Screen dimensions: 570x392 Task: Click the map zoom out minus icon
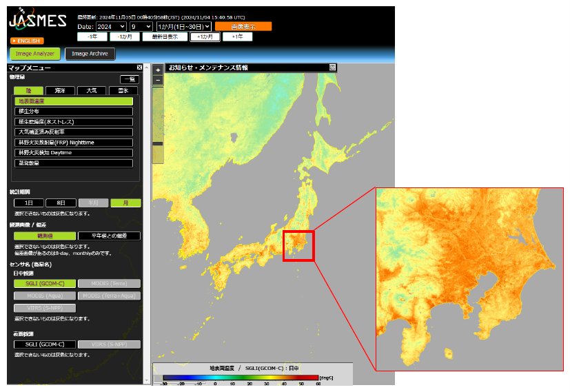tap(158, 80)
